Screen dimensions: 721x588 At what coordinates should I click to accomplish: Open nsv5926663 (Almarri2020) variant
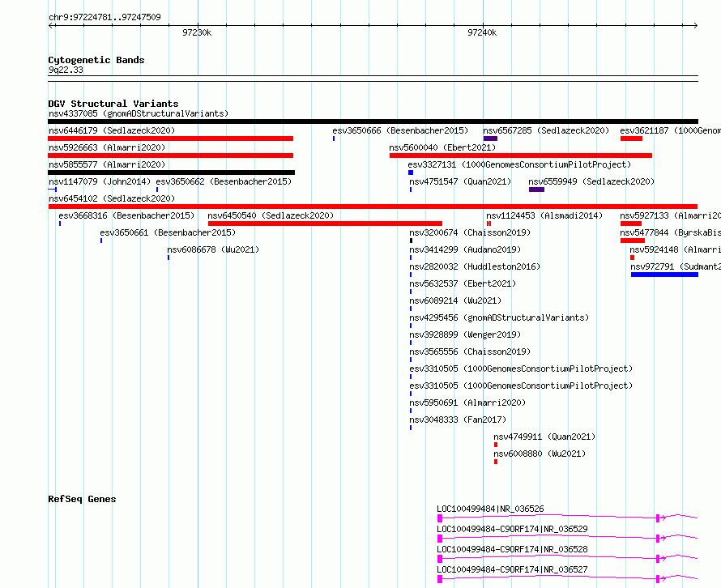[x=107, y=147]
